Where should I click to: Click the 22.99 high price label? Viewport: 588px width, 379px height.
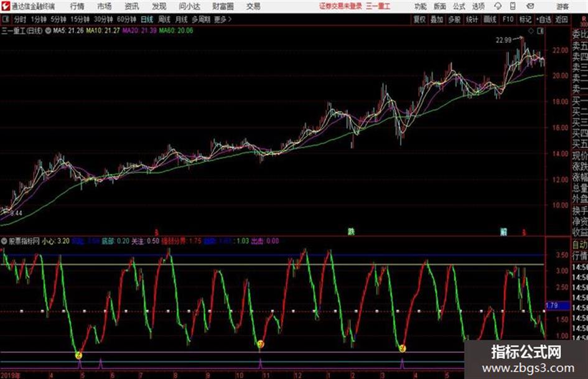coord(503,40)
